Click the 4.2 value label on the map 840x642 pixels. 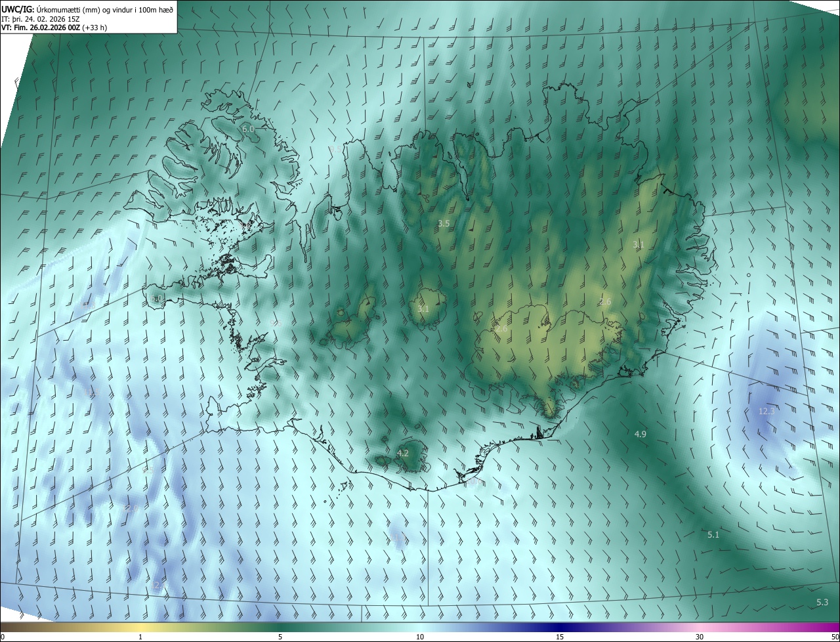click(403, 453)
